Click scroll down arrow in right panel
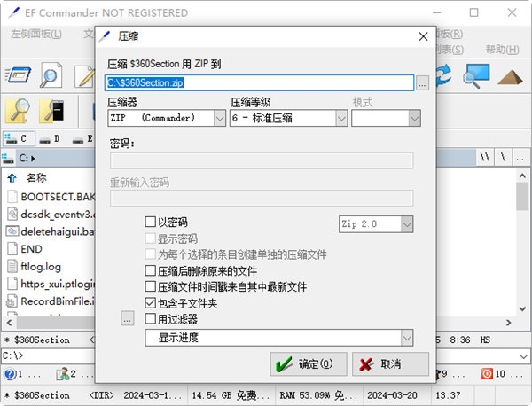Viewport: 532px width, 406px height. [x=522, y=308]
